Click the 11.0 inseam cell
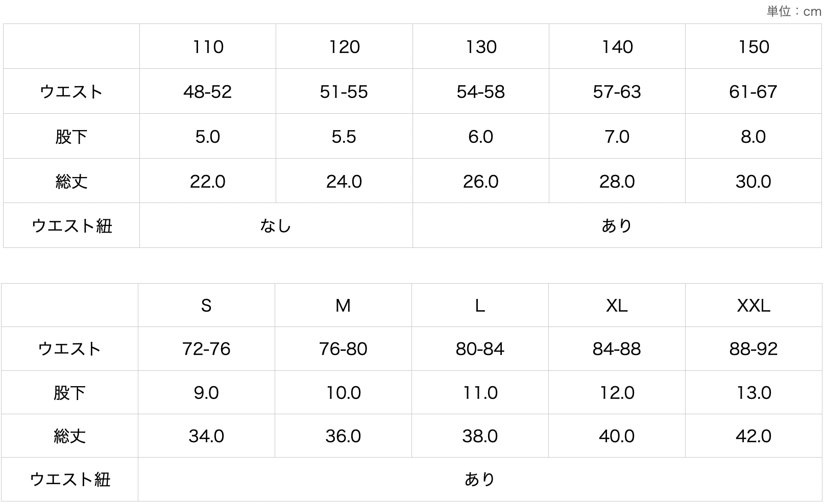This screenshot has height=504, width=825. [x=480, y=393]
